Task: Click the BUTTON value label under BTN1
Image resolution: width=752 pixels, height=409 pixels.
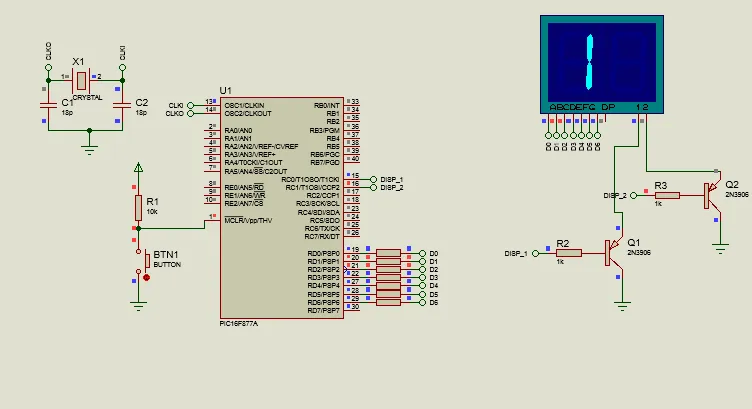Action: coord(167,265)
